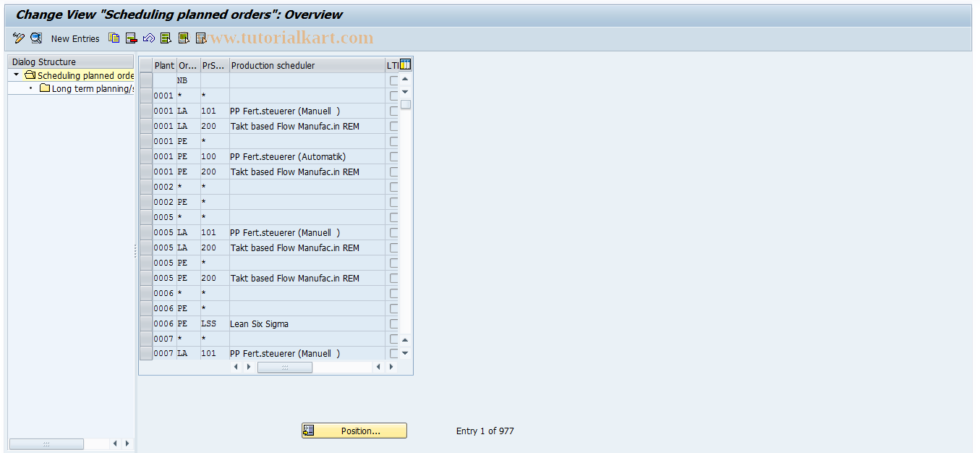This screenshot has width=980, height=453.
Task: Select row marker for 0001 PE 100
Action: [146, 156]
